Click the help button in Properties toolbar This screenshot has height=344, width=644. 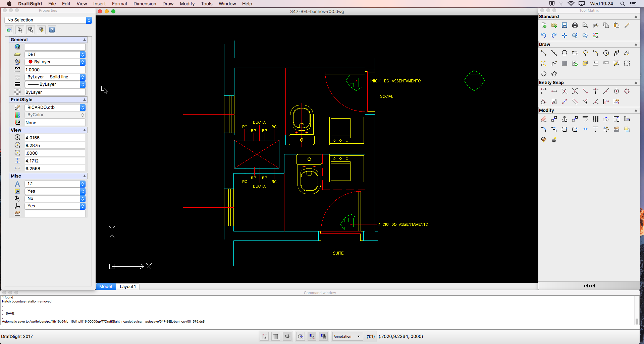pyautogui.click(x=52, y=30)
